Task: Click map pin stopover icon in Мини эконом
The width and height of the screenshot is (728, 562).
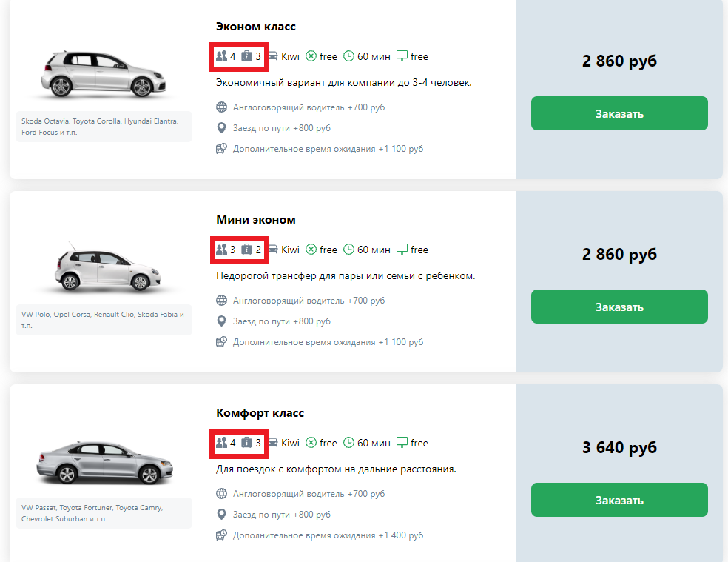Action: (221, 321)
